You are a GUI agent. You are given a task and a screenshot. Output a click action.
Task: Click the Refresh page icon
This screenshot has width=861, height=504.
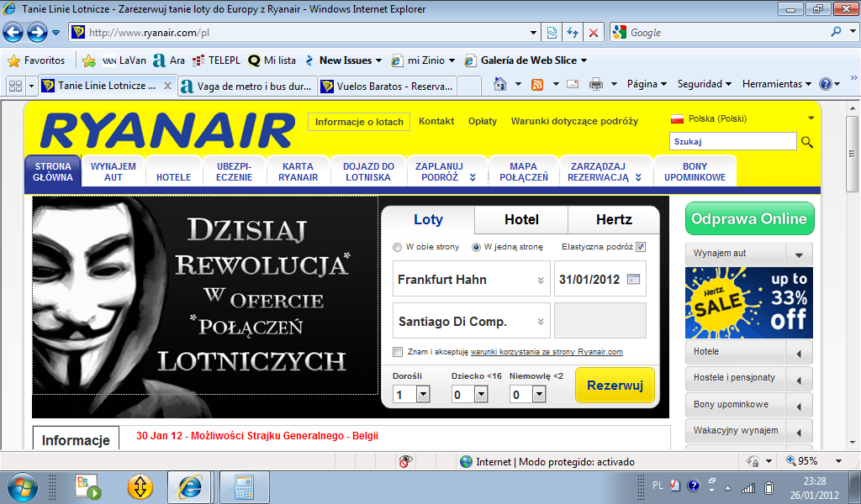(x=573, y=33)
